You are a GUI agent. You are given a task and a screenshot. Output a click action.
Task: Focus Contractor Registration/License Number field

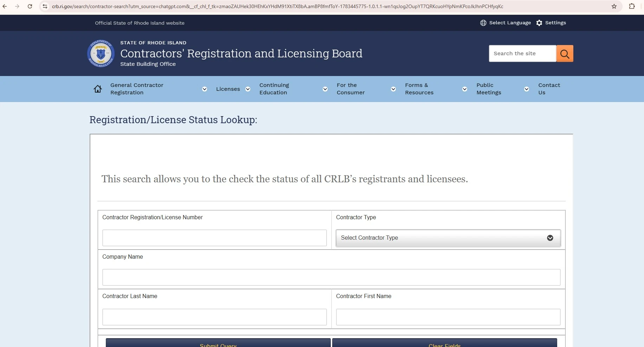click(214, 238)
